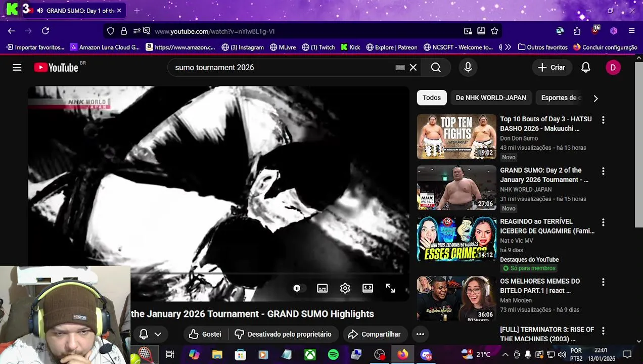Open Top 10 Bouts of Day 3 thumbnail

coord(456,136)
